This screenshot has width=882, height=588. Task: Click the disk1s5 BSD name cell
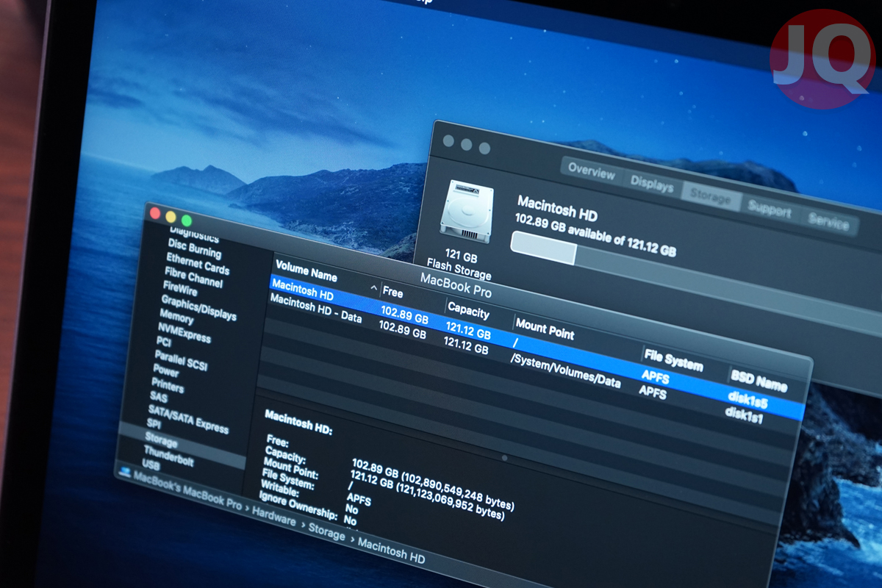747,400
